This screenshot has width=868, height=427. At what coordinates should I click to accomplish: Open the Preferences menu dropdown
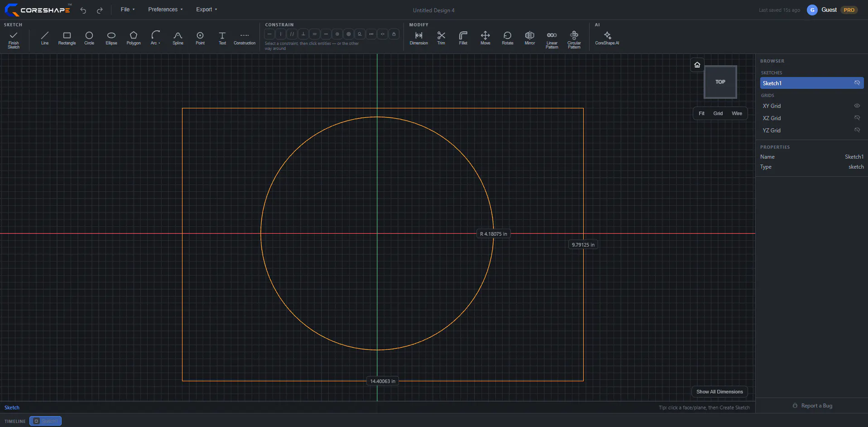165,10
